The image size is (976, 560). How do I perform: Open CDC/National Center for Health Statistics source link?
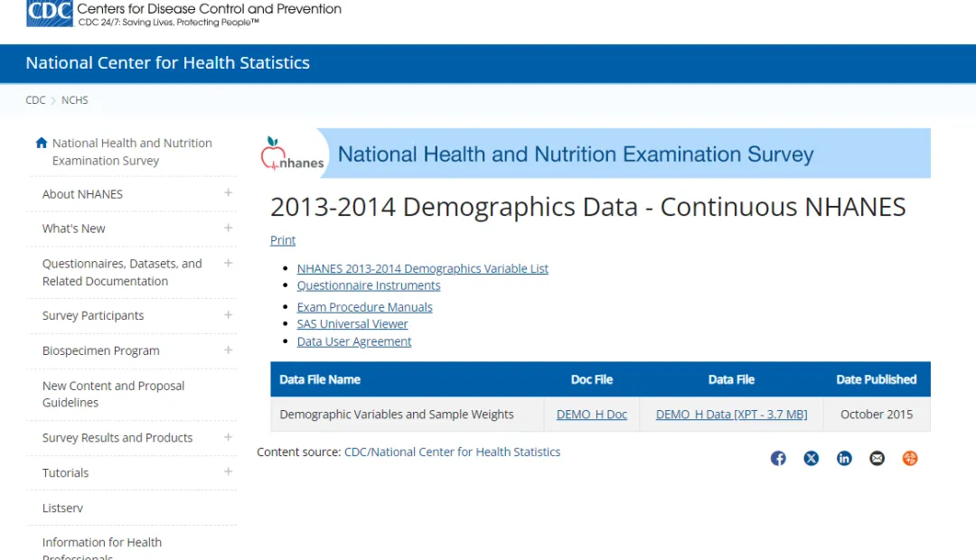[452, 452]
